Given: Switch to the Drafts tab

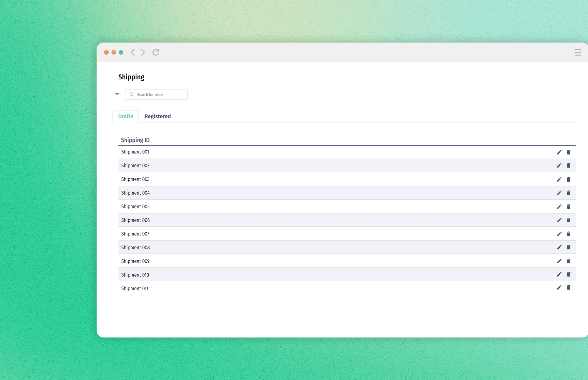Looking at the screenshot, I should pos(126,116).
